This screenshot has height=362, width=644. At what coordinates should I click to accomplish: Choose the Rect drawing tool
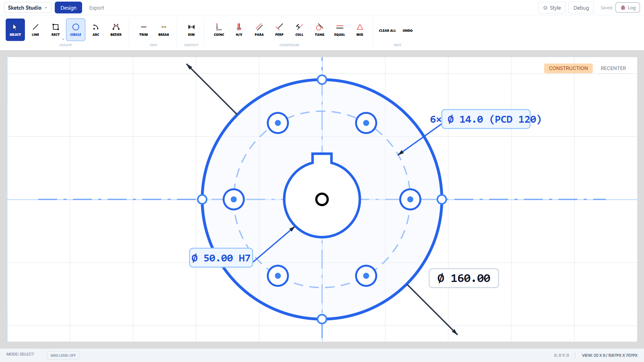point(56,30)
